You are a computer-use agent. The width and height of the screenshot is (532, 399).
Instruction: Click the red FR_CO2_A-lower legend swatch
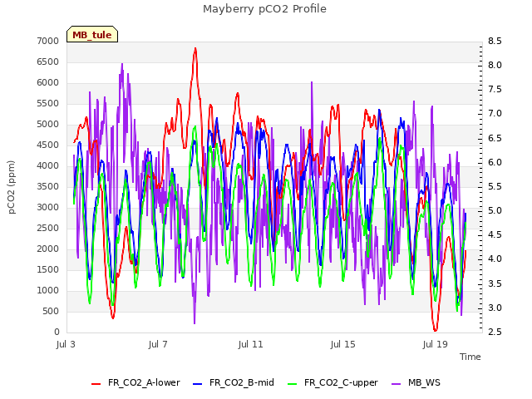pos(96,384)
